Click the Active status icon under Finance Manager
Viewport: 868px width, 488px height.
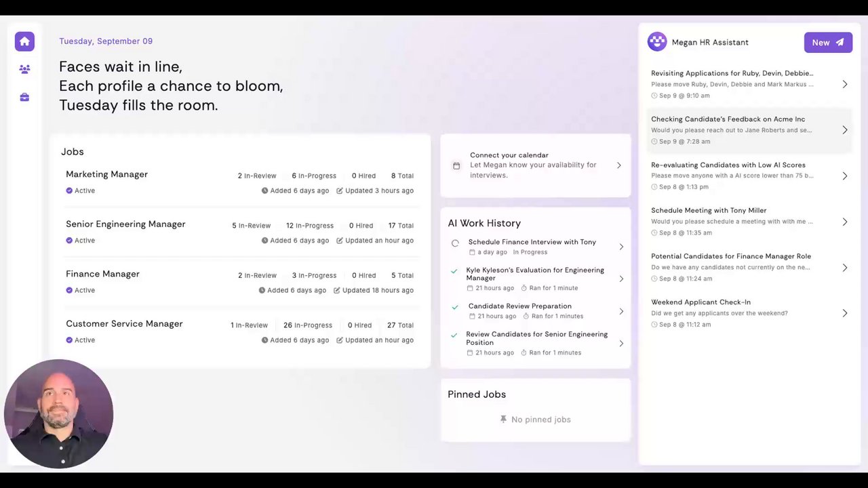[x=69, y=290]
